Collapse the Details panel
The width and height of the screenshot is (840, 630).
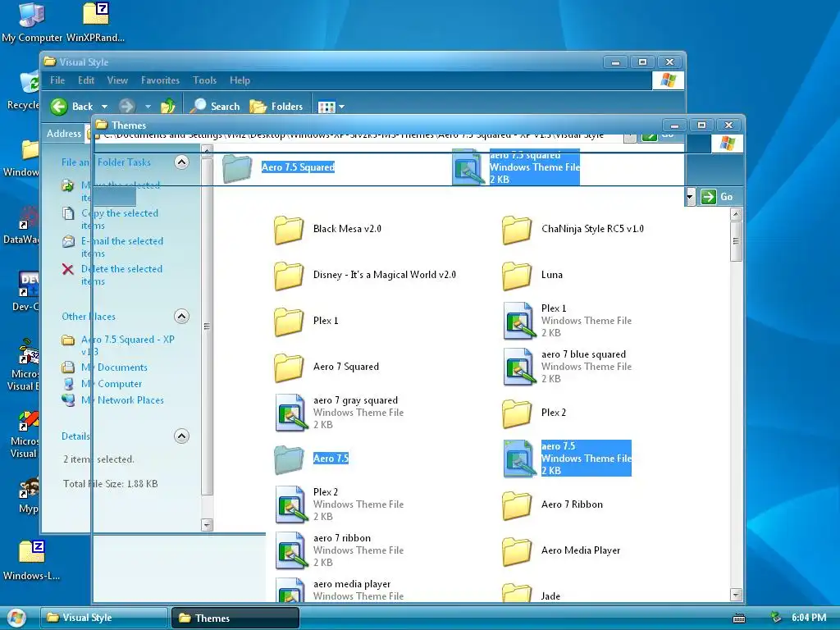pos(181,436)
